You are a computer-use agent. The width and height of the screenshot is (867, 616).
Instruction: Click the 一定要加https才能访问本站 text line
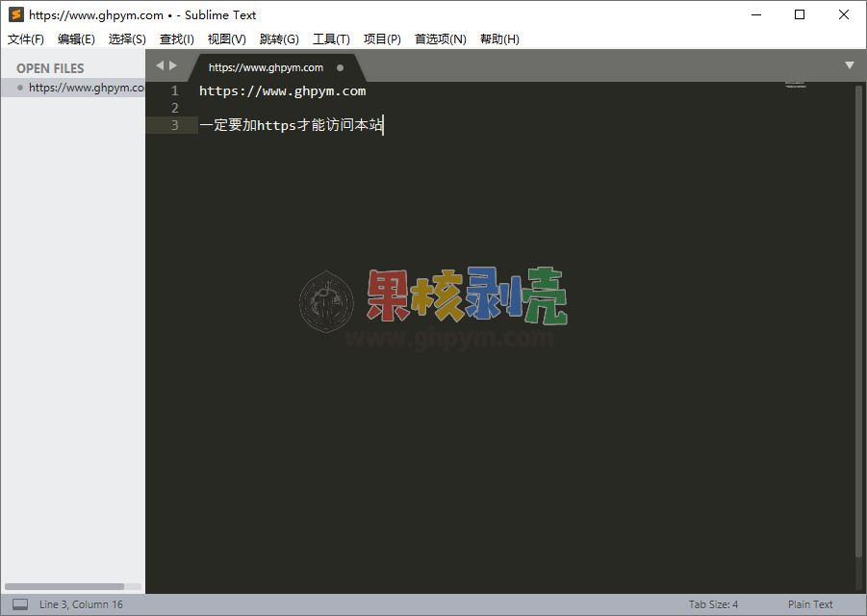pos(291,125)
